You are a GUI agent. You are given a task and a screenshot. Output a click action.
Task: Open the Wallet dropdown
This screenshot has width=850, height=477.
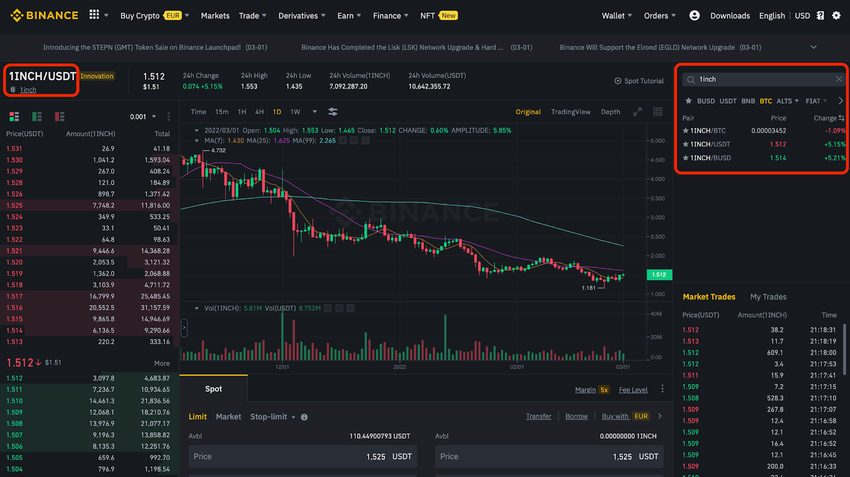click(x=617, y=16)
